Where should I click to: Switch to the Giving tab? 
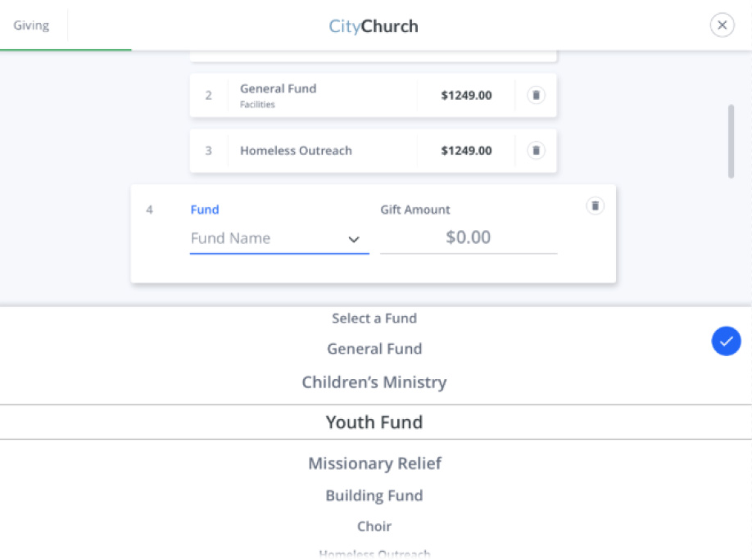[x=31, y=25]
